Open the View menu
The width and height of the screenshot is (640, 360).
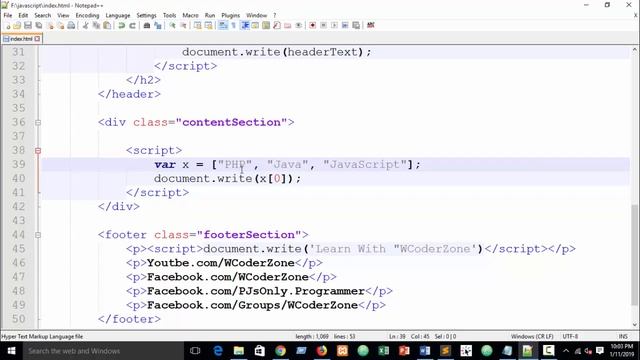(x=63, y=15)
